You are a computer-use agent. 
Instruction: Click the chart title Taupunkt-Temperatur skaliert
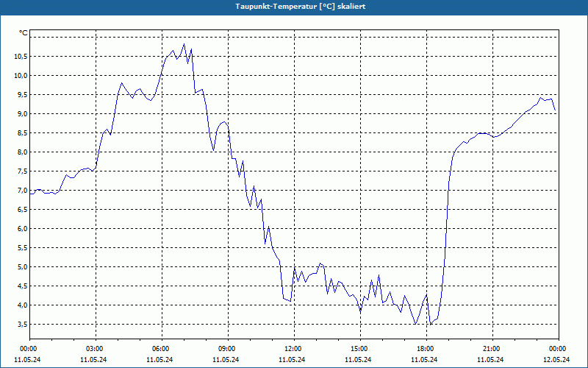click(301, 7)
